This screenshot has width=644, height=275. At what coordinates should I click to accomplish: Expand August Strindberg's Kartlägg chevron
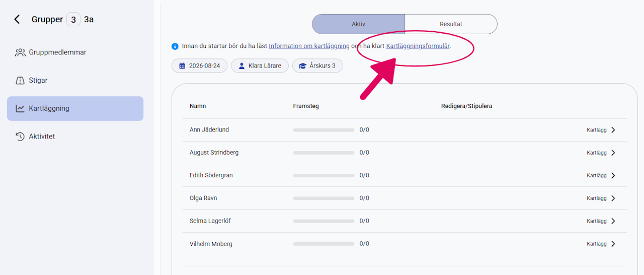click(x=613, y=153)
